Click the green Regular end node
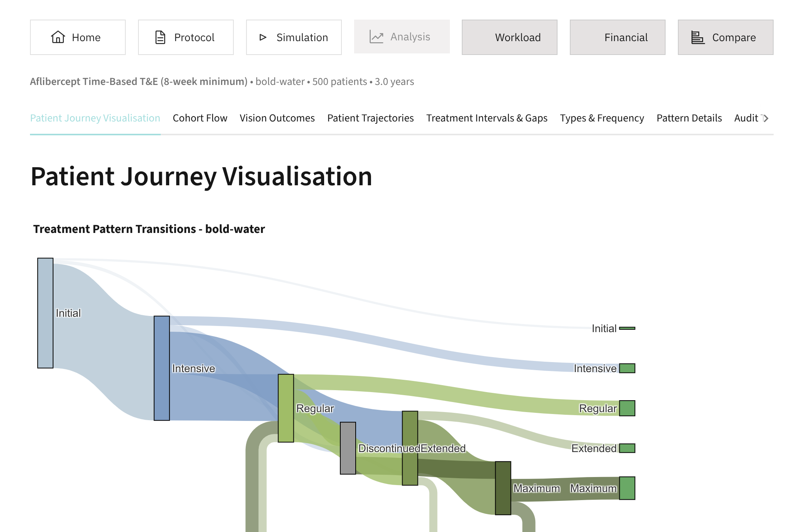Screen dimensions: 794x532 click(x=627, y=408)
